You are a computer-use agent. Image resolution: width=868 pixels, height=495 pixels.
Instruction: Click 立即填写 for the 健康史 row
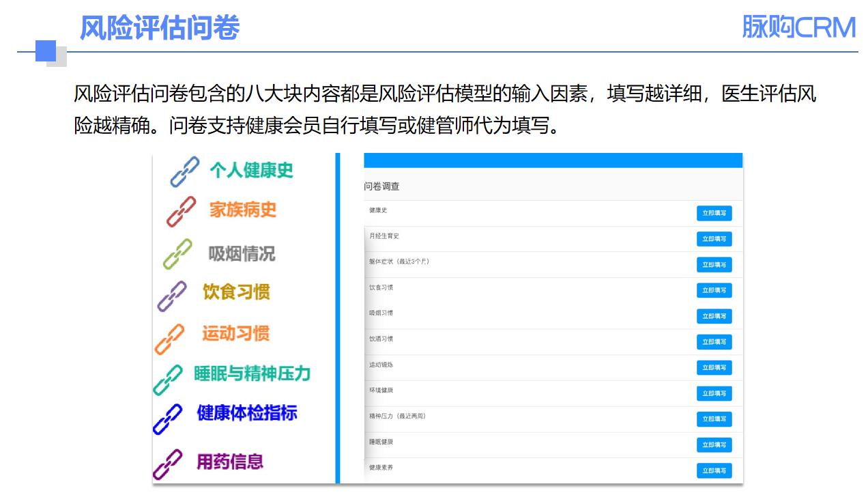[x=714, y=213]
